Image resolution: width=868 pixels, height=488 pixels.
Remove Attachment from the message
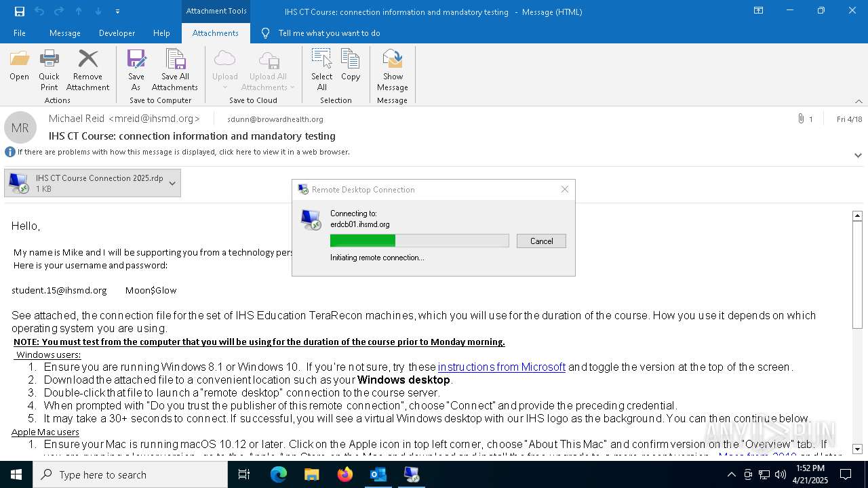pyautogui.click(x=87, y=70)
